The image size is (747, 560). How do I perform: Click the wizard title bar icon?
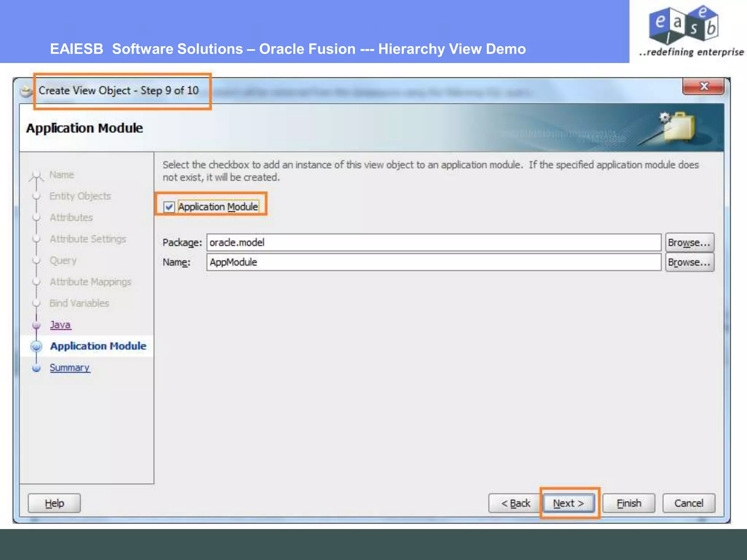pos(26,91)
